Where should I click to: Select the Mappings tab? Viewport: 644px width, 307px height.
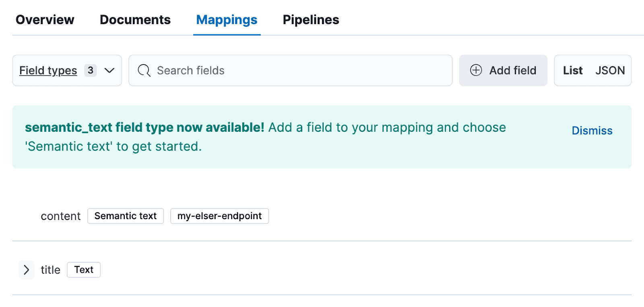pos(227,20)
